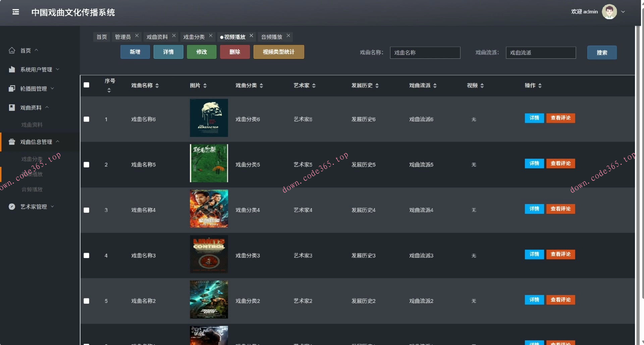Check the row for 戏曲名称5

87,164
